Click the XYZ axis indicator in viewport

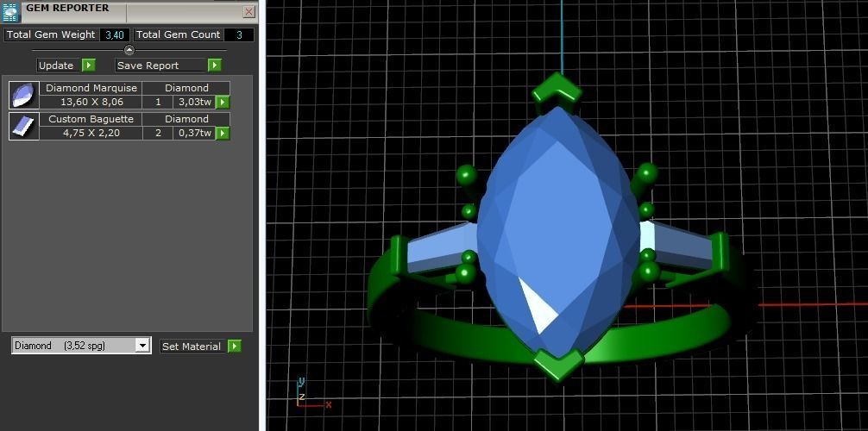tap(312, 394)
